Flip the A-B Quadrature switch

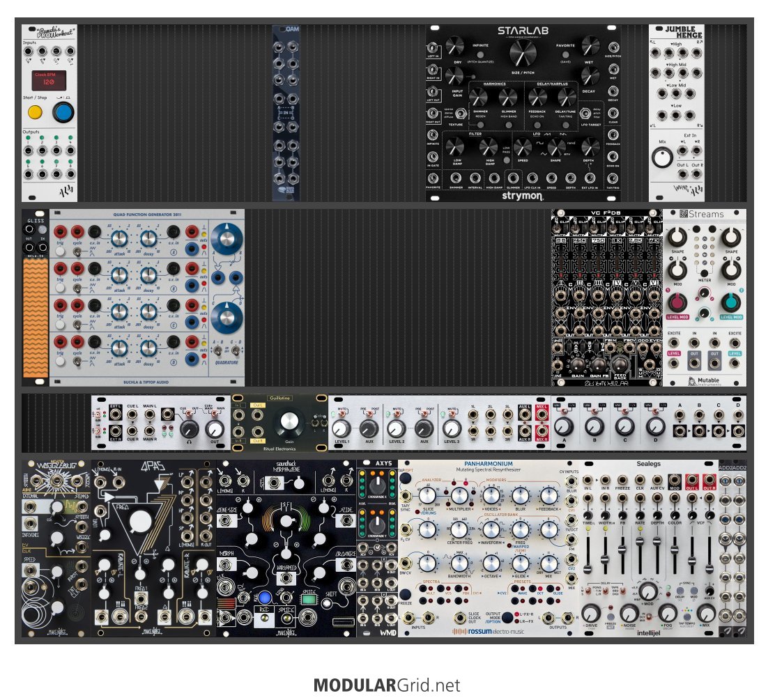click(217, 351)
